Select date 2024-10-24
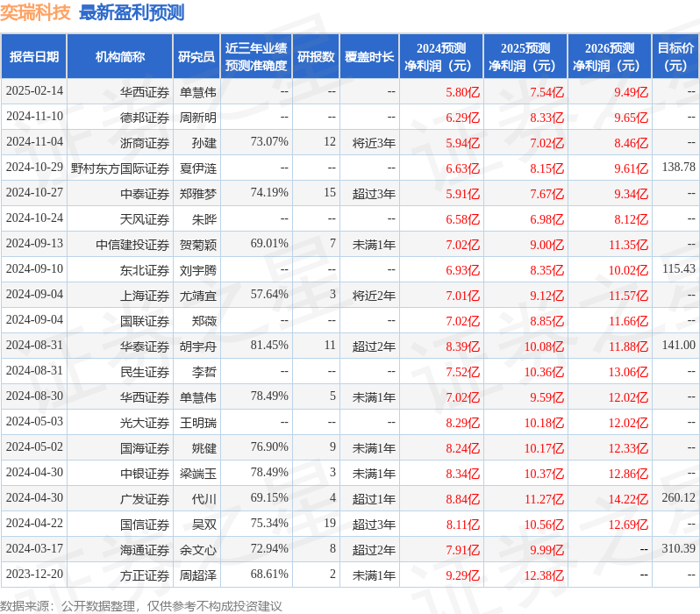700x614 pixels. [34, 218]
